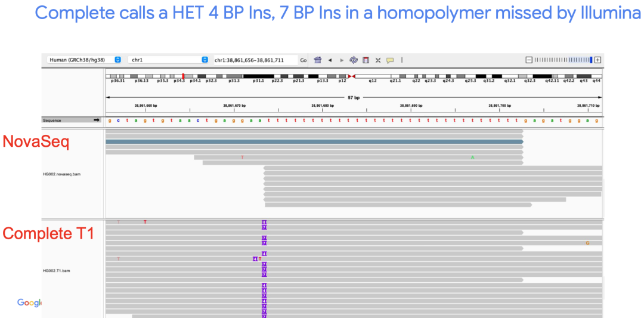Zoom out using the minus icon
644x318 pixels.
pyautogui.click(x=528, y=60)
